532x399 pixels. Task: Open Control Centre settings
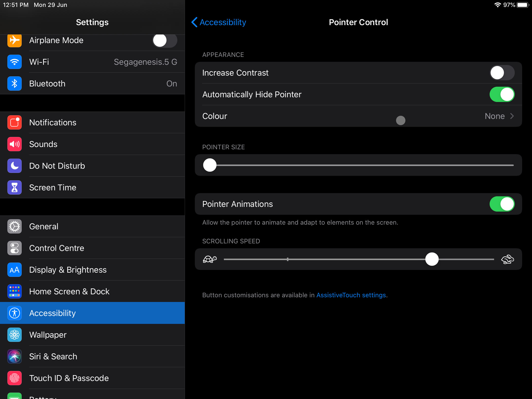pyautogui.click(x=92, y=248)
